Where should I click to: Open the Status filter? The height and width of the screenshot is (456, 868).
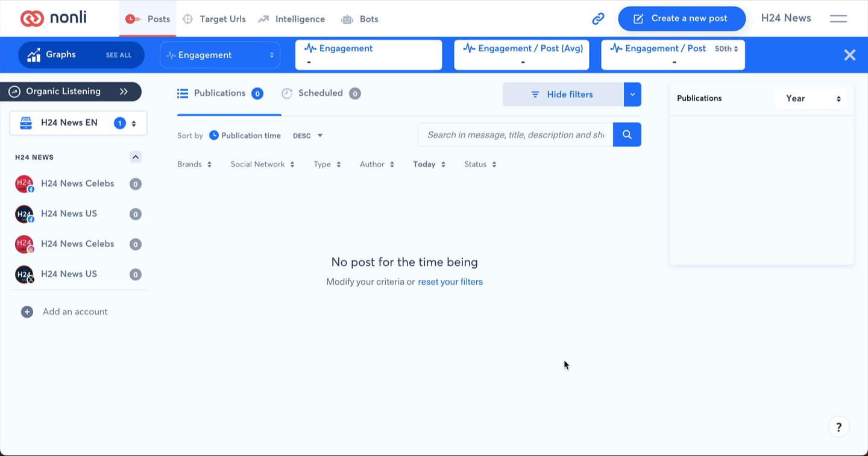click(480, 165)
